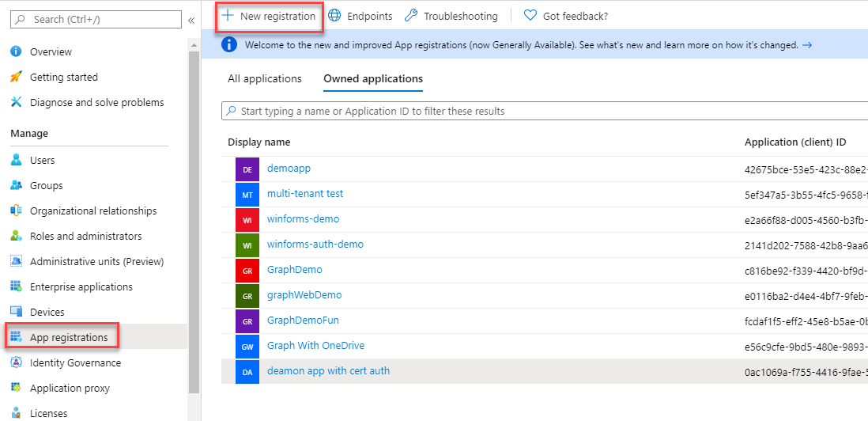Click the Enterprise applications grid icon

pyautogui.click(x=16, y=287)
